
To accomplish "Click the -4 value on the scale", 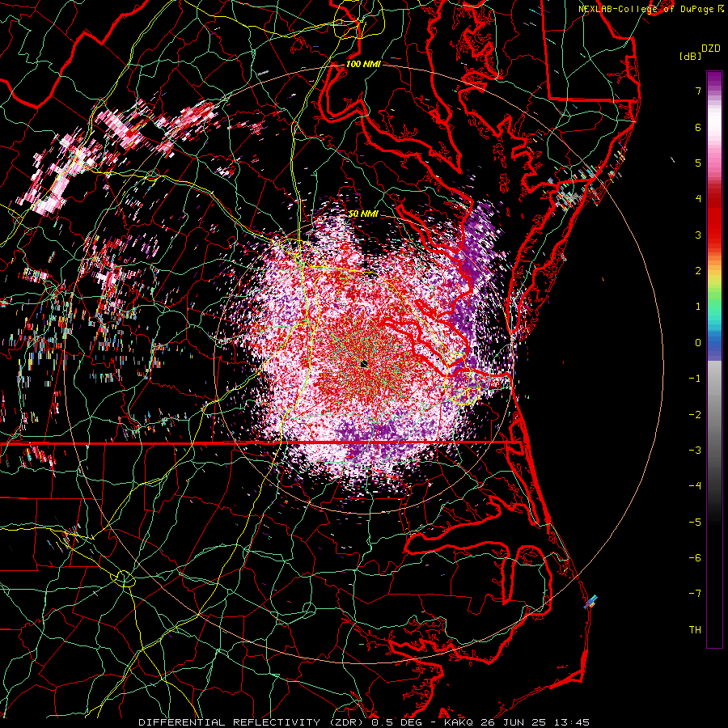I will (x=695, y=486).
